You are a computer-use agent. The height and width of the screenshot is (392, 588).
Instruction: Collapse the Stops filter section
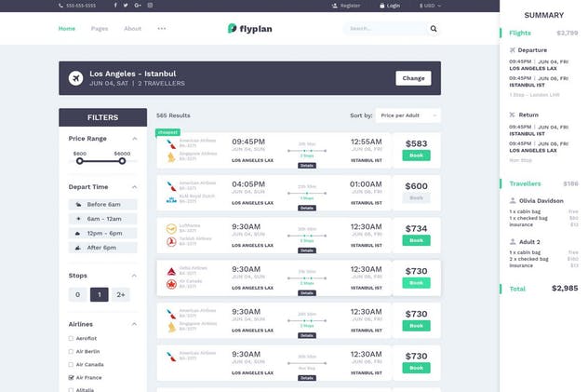(134, 276)
